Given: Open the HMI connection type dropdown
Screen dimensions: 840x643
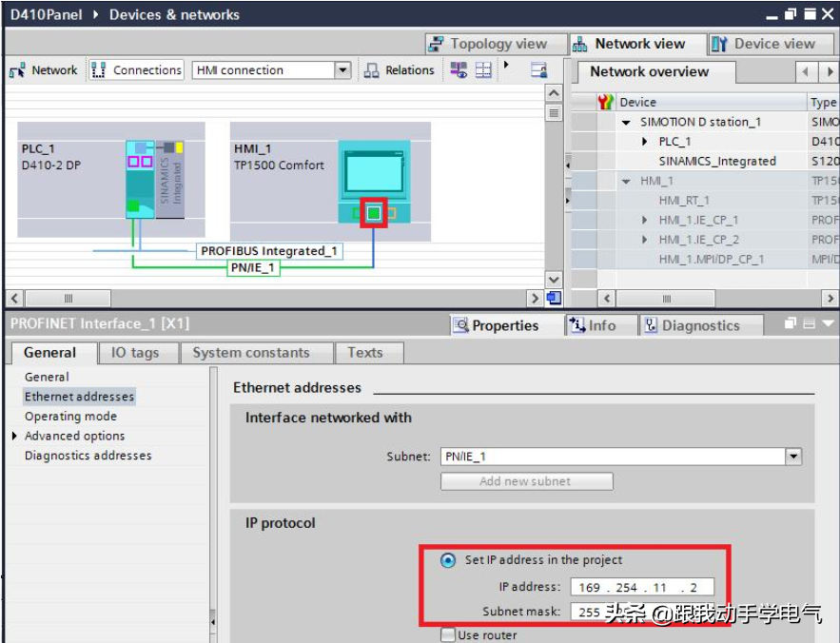Looking at the screenshot, I should (x=342, y=70).
